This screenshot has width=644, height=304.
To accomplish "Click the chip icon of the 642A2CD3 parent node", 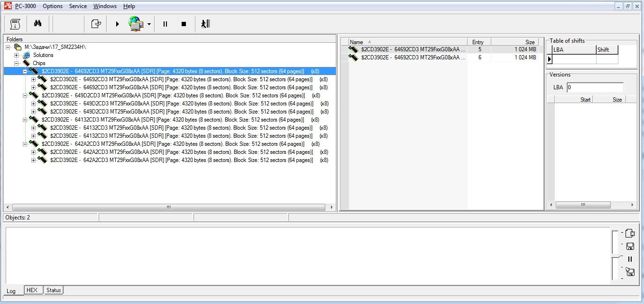I will pos(34,144).
